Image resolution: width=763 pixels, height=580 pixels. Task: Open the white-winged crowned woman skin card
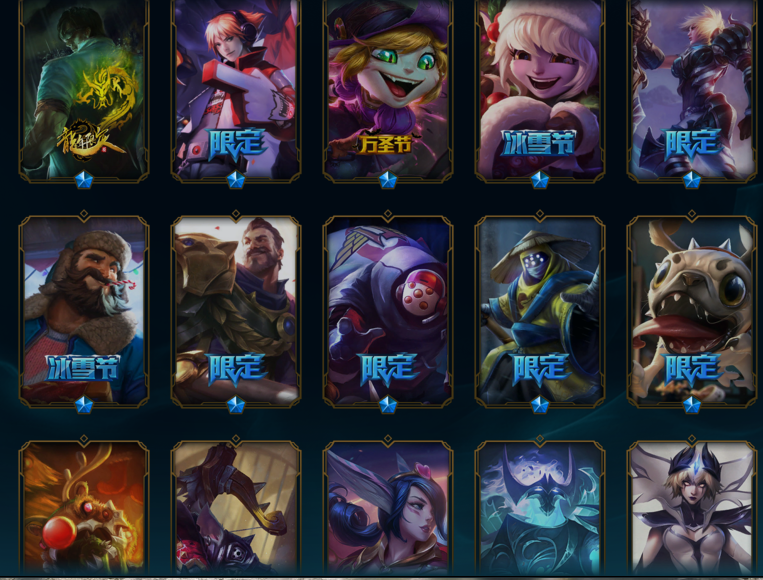(691, 508)
